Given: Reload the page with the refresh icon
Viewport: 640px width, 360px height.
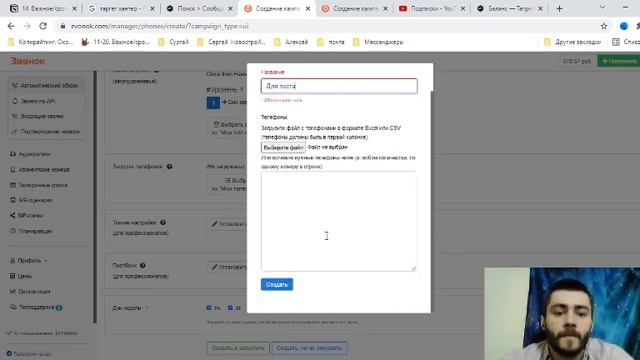Looking at the screenshot, I should 43,26.
